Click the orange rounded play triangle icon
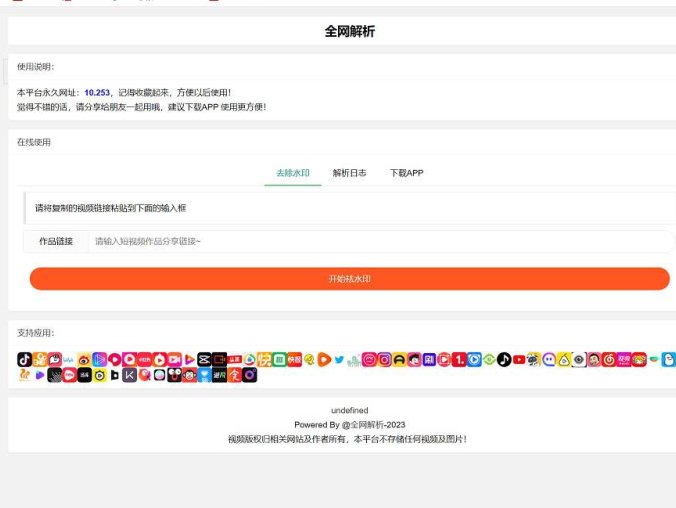The width and height of the screenshot is (676, 508). (x=323, y=360)
